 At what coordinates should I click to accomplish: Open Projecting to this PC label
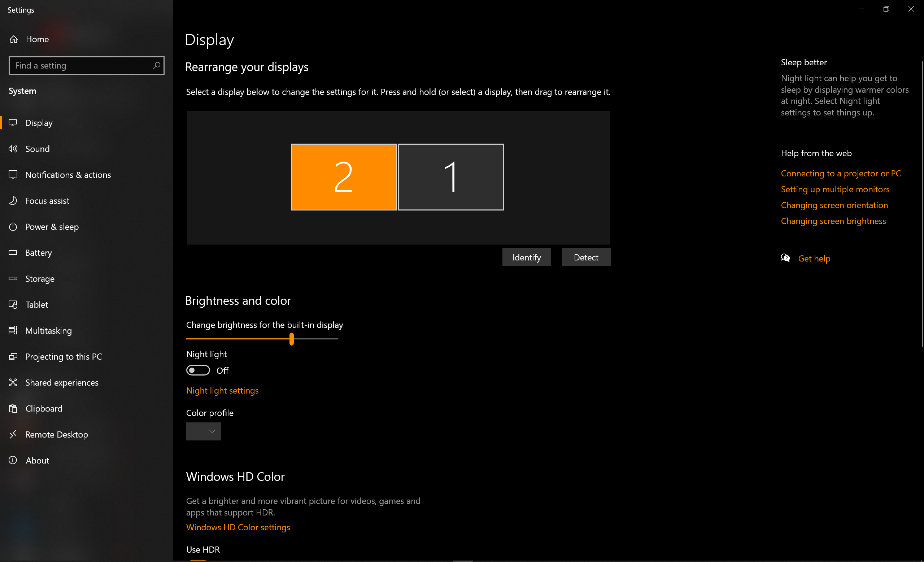(64, 357)
